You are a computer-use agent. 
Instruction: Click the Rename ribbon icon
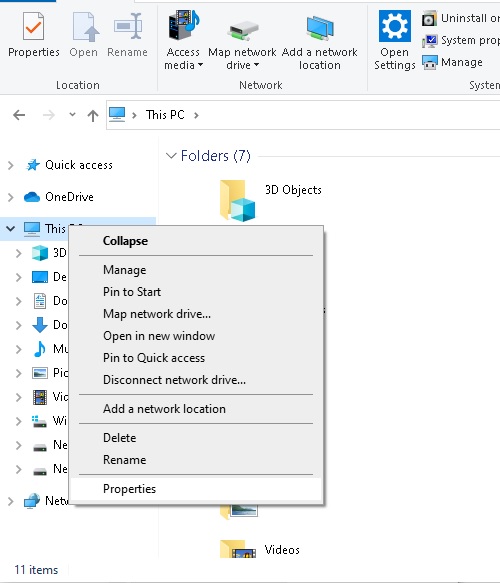[x=128, y=26]
